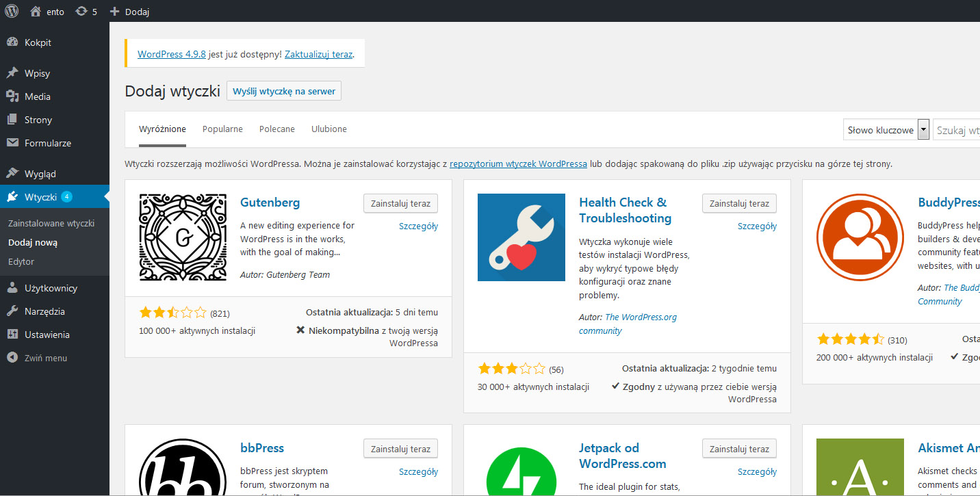
Task: Click the Wtyczki update count badge 4
Action: [x=66, y=197]
